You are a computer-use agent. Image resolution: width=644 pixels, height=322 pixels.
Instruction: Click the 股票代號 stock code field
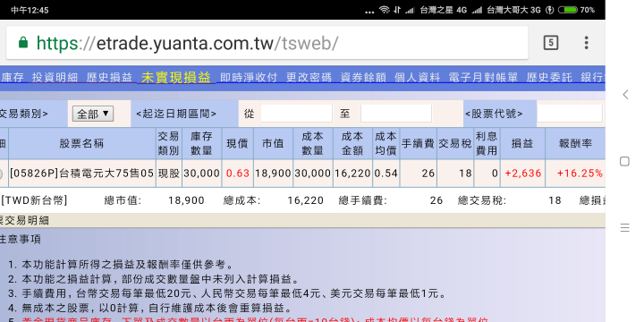[570, 114]
